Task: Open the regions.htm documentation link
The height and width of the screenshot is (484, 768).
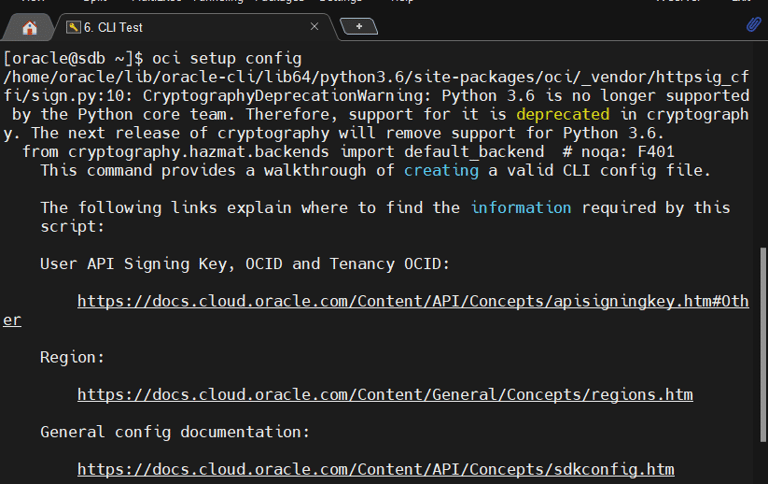Action: 385,394
